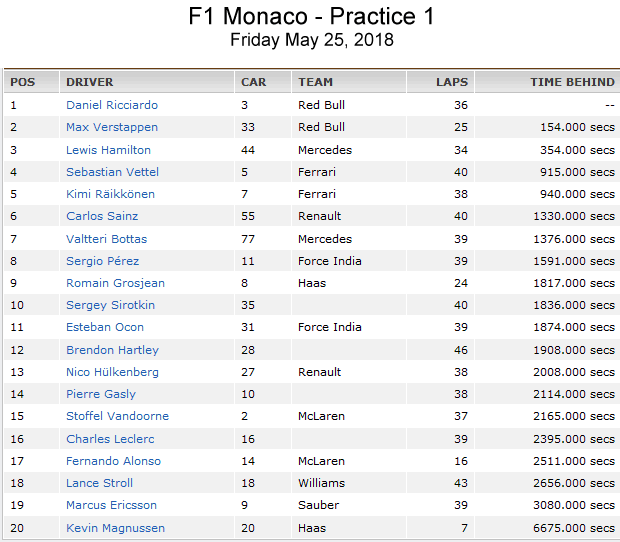
Task: Click Stoffel Vandoorne driver link
Action: tap(117, 416)
